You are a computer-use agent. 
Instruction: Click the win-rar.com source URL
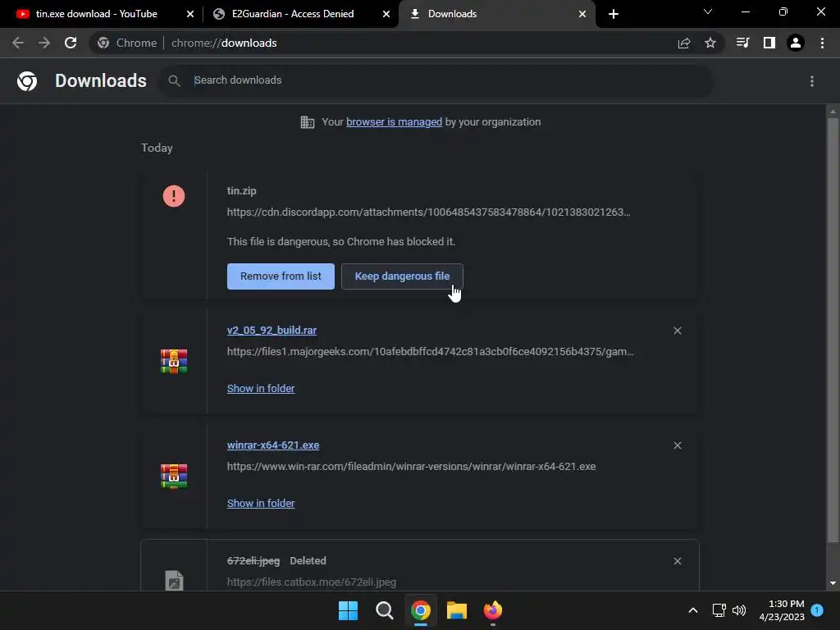pos(411,467)
